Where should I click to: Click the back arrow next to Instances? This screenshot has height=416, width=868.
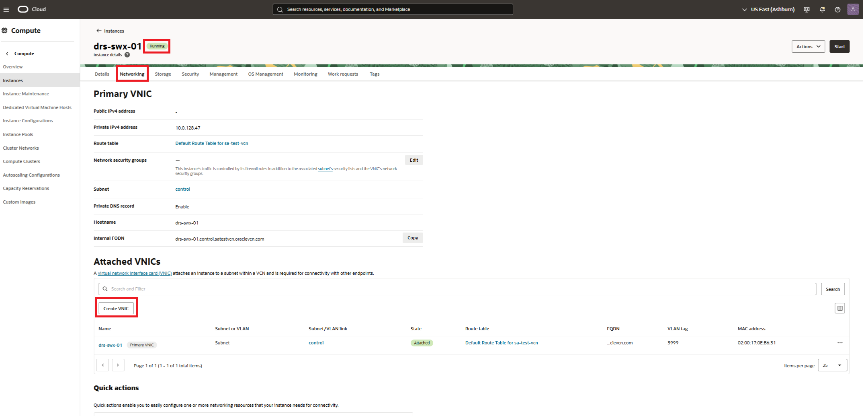point(98,31)
